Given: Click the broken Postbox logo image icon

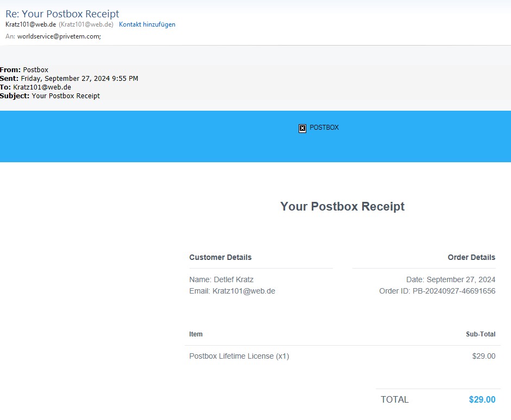Looking at the screenshot, I should [302, 128].
